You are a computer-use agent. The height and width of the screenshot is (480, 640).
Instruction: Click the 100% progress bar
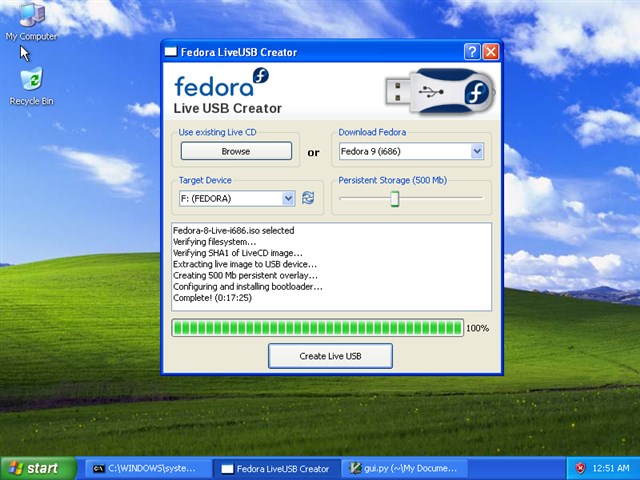(x=318, y=328)
